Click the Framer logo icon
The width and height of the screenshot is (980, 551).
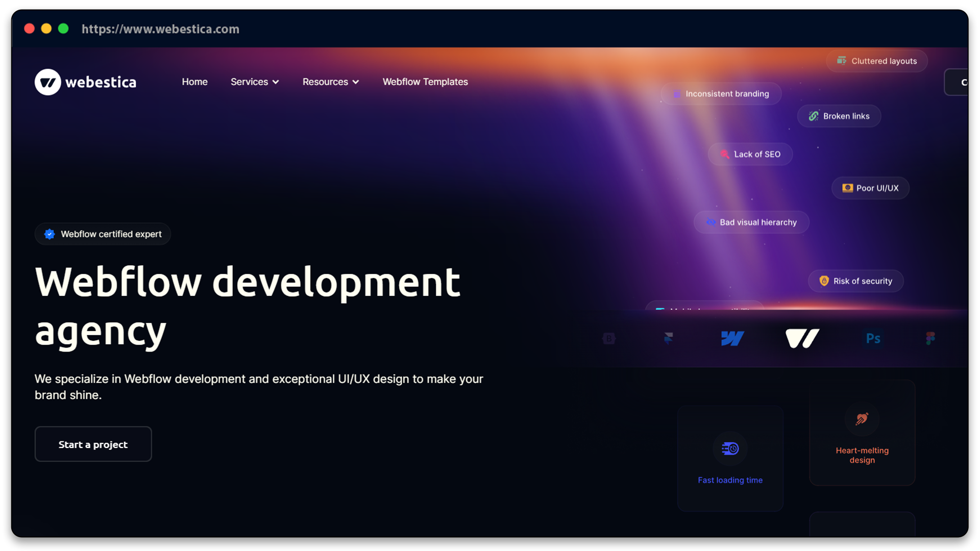tap(669, 338)
